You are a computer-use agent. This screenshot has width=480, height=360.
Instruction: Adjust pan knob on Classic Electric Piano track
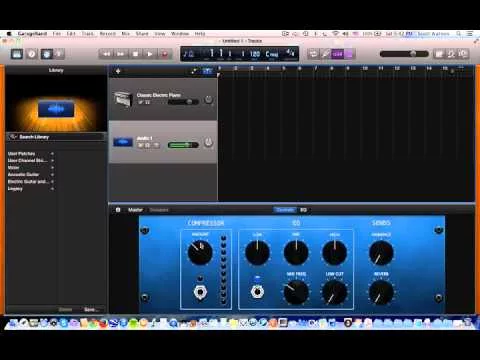[208, 99]
